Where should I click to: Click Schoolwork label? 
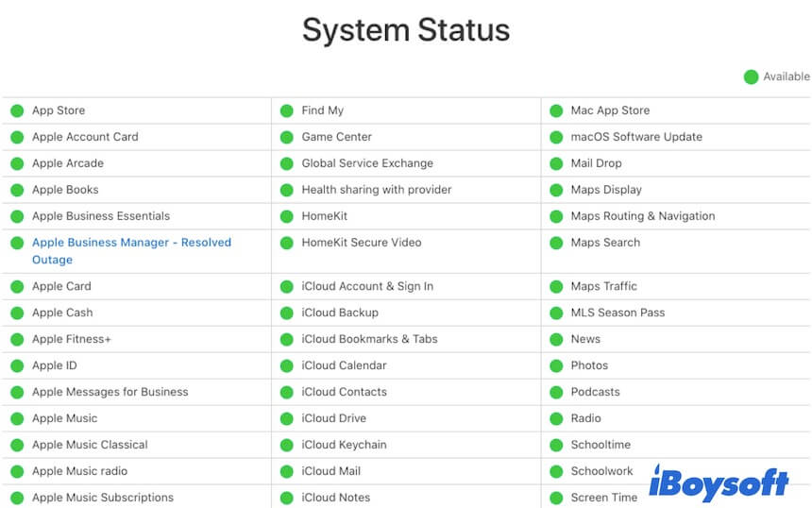coord(601,471)
